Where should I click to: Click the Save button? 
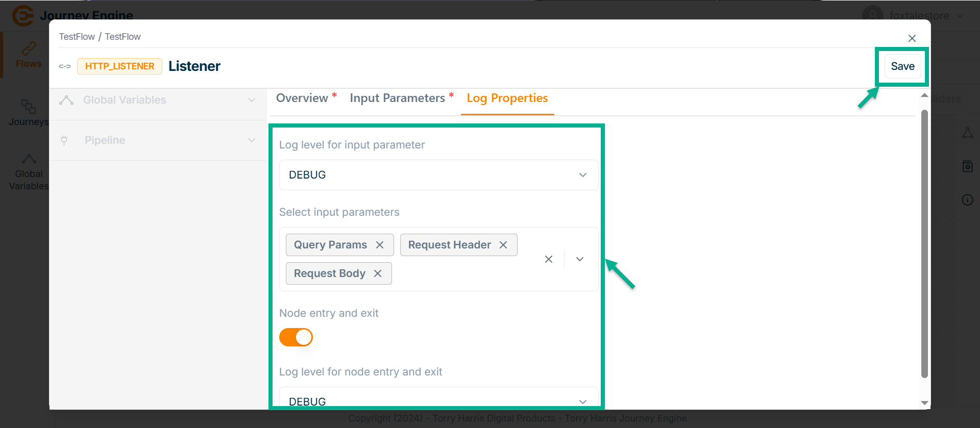pyautogui.click(x=902, y=66)
